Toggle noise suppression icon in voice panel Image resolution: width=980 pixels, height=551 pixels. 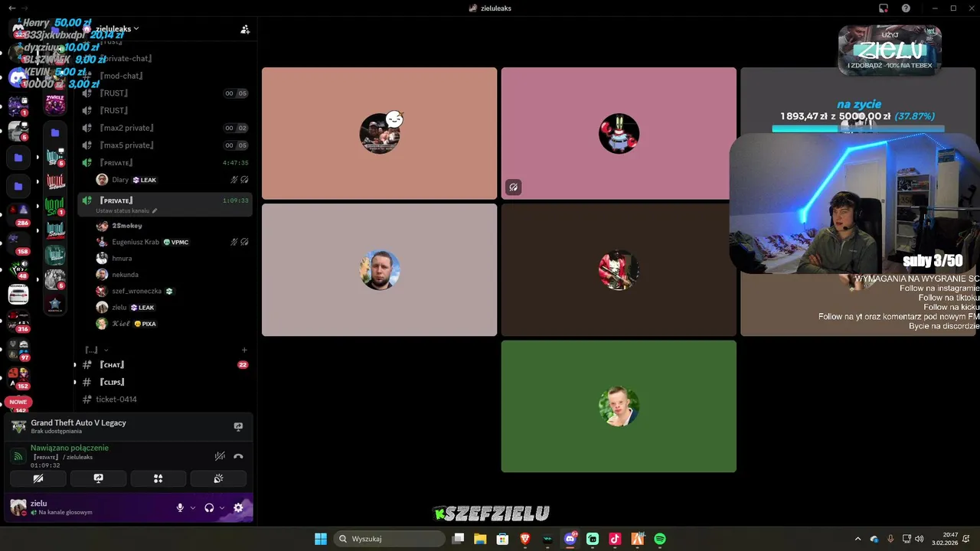220,456
